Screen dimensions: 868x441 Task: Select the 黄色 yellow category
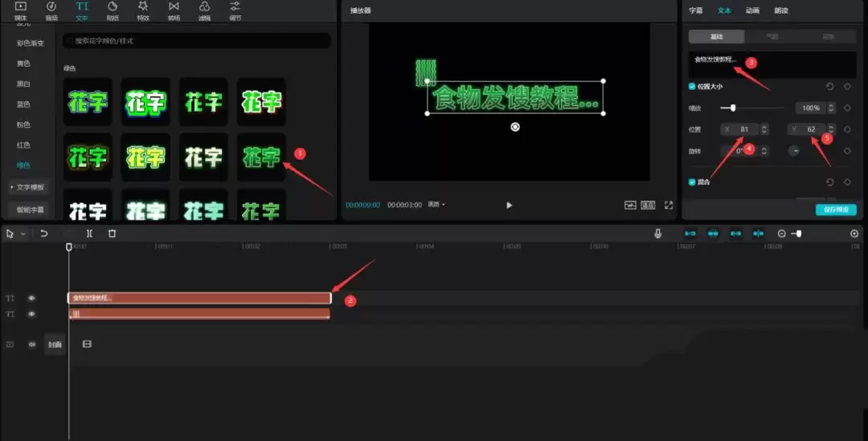pyautogui.click(x=23, y=63)
